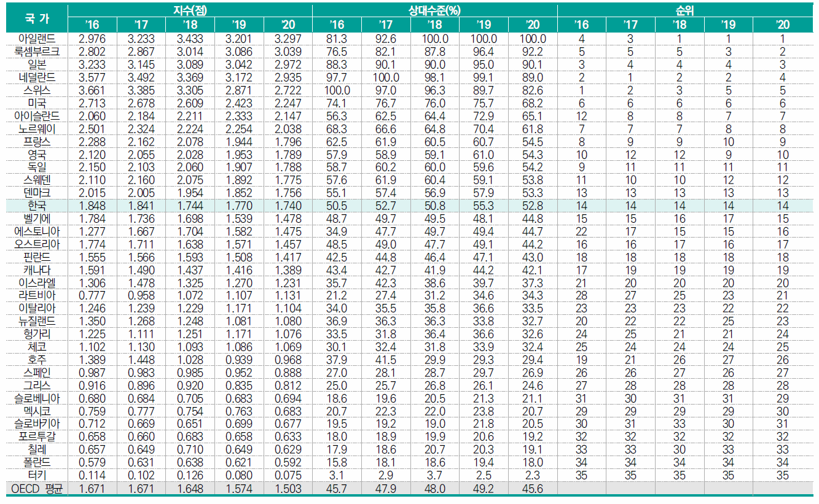Select the 스위스 row label

click(37, 90)
